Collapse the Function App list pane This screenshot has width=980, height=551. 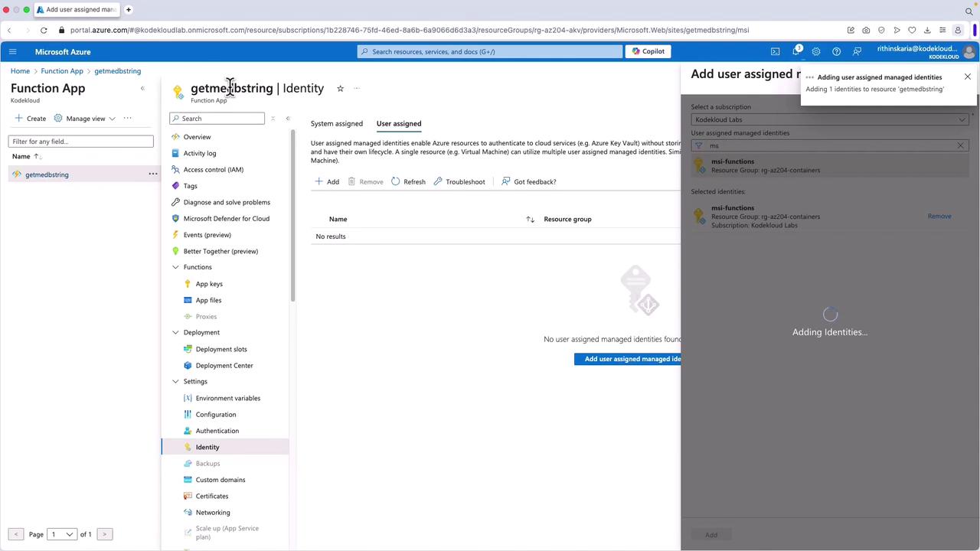click(x=142, y=88)
